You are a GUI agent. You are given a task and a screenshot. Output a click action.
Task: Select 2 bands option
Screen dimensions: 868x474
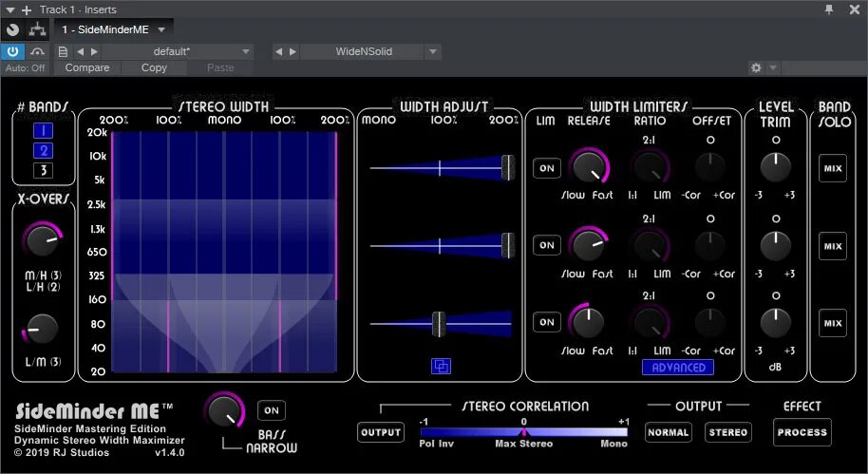click(x=43, y=151)
